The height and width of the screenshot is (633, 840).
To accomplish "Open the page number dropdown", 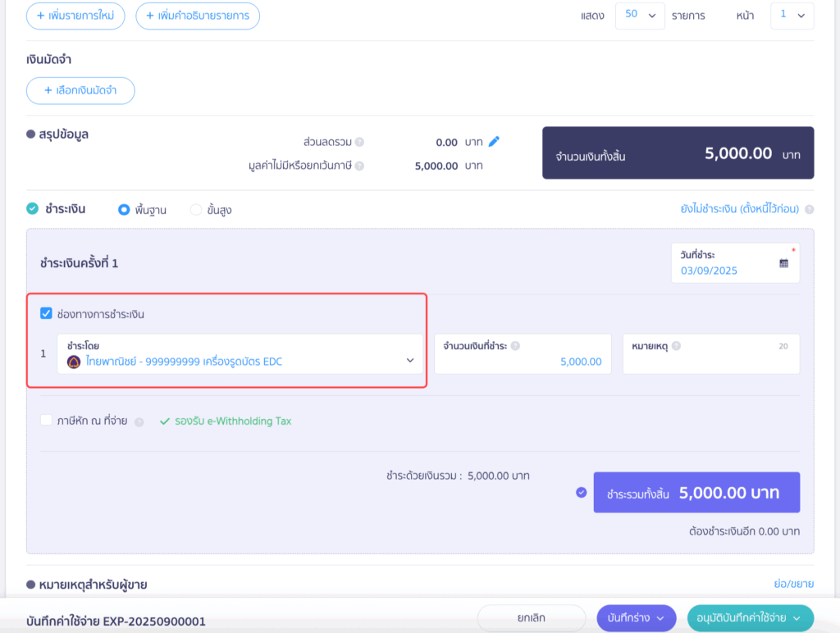I will (792, 16).
